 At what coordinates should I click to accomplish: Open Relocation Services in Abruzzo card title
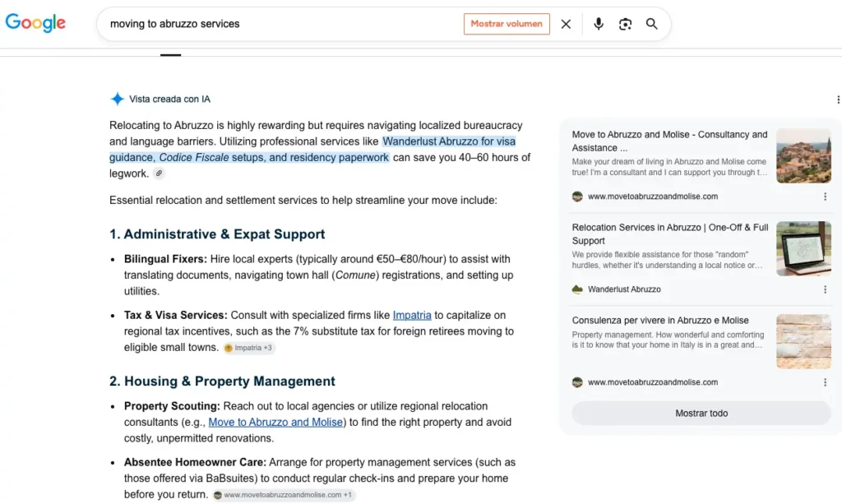pos(669,234)
